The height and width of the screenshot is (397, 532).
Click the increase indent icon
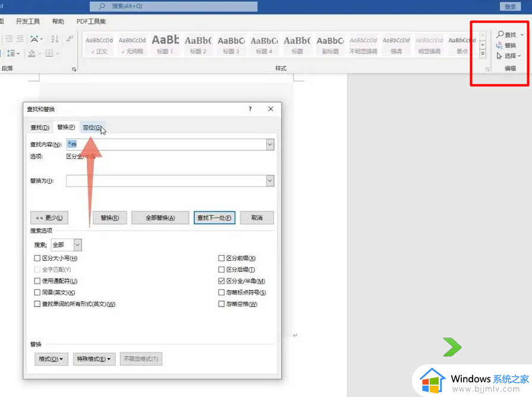point(20,39)
